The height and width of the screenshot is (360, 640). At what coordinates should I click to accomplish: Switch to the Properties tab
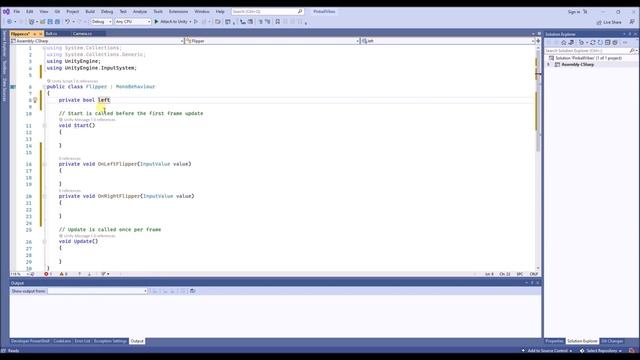click(554, 341)
